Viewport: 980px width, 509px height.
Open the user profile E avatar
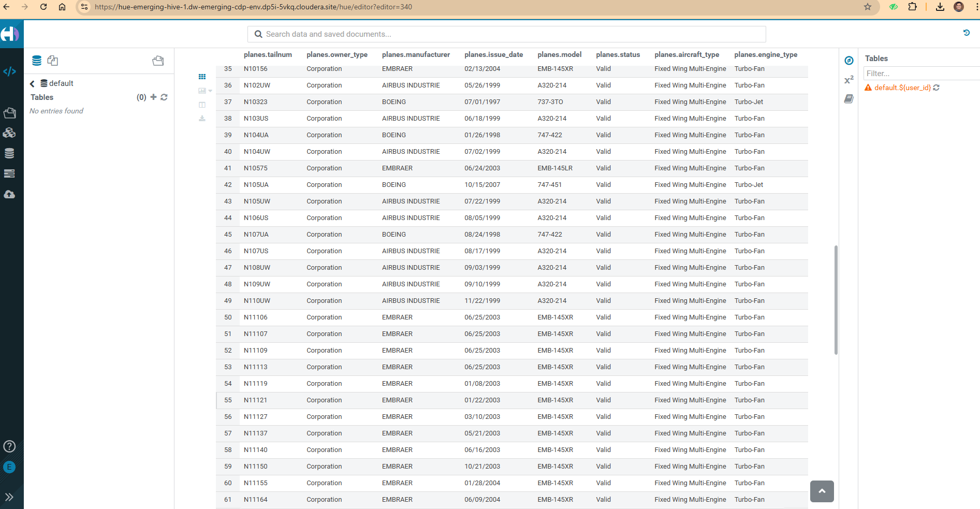(x=9, y=467)
